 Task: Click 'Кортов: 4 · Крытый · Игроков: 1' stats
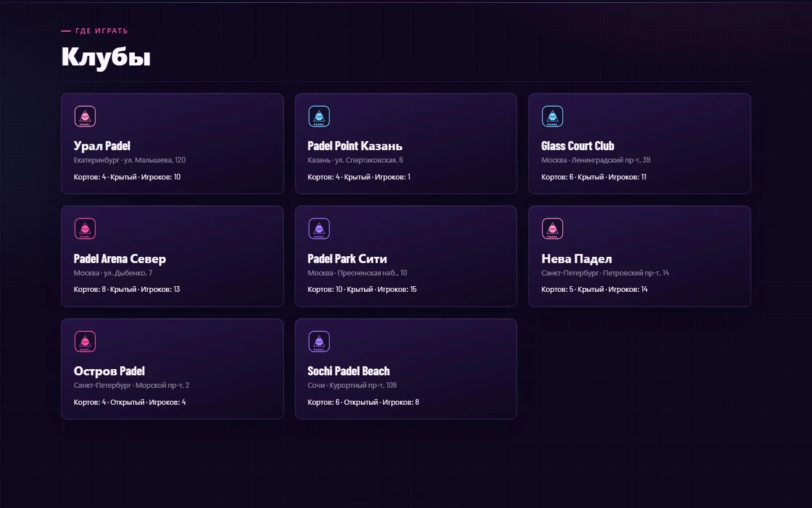coord(359,177)
